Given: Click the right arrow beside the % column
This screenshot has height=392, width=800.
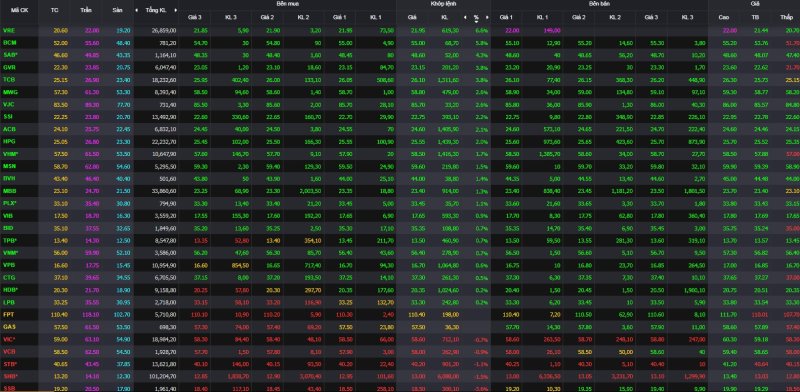Looking at the screenshot, I should click(487, 17).
